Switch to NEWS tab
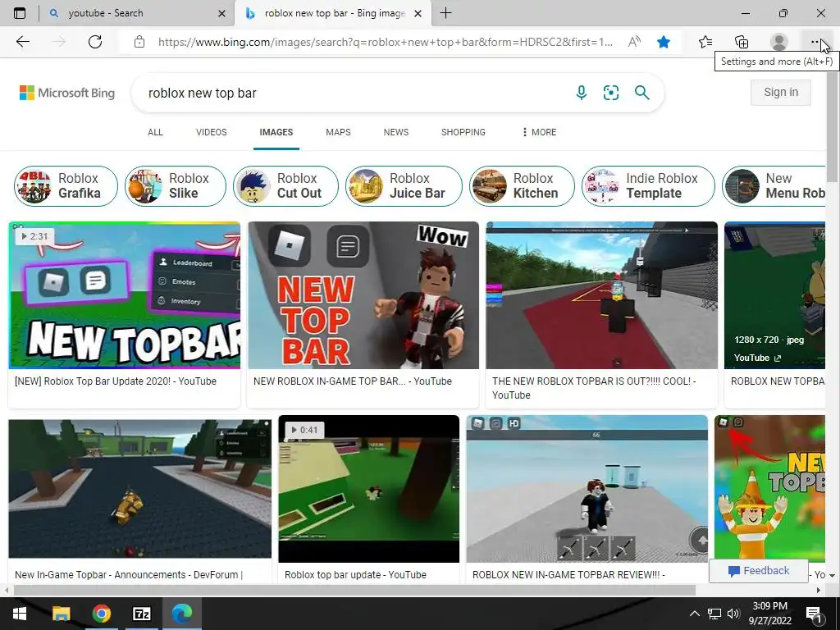The image size is (840, 630). (x=396, y=132)
